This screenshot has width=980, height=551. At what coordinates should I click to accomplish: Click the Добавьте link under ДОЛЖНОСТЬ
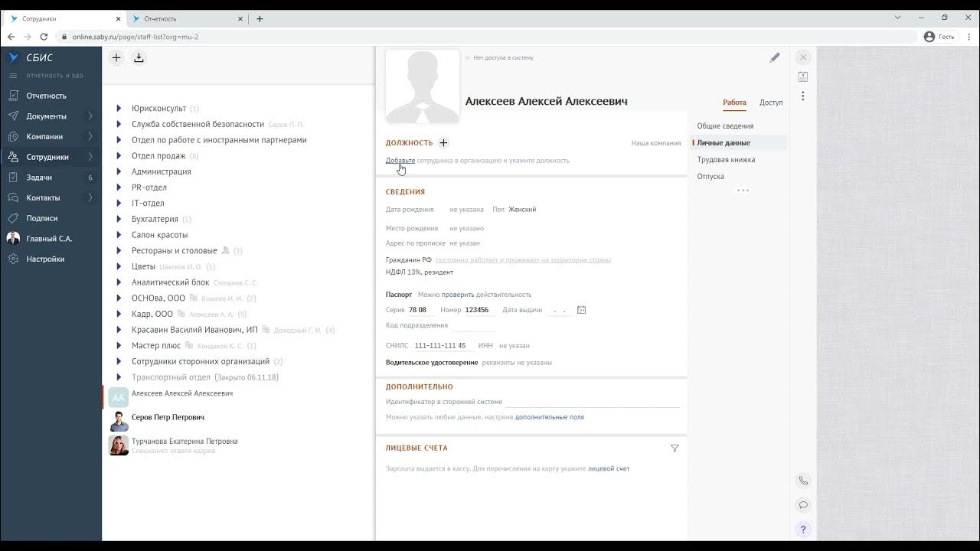(x=400, y=161)
